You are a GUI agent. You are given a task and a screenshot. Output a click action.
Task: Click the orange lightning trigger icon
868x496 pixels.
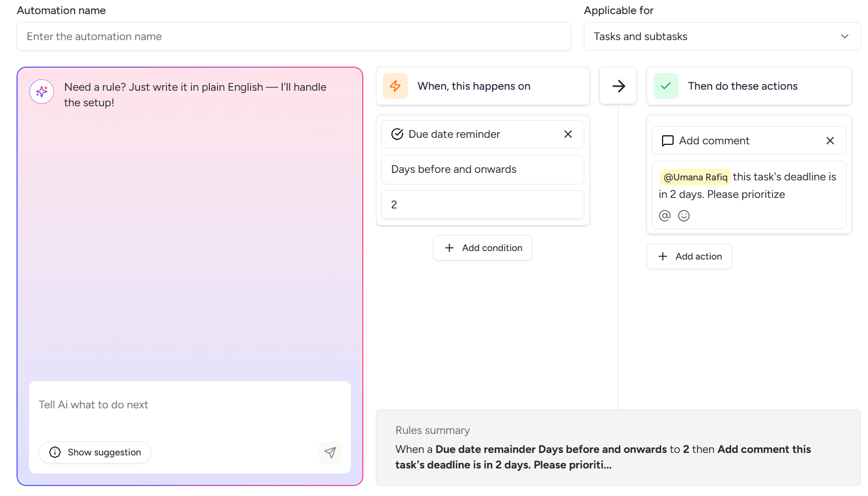coord(395,86)
